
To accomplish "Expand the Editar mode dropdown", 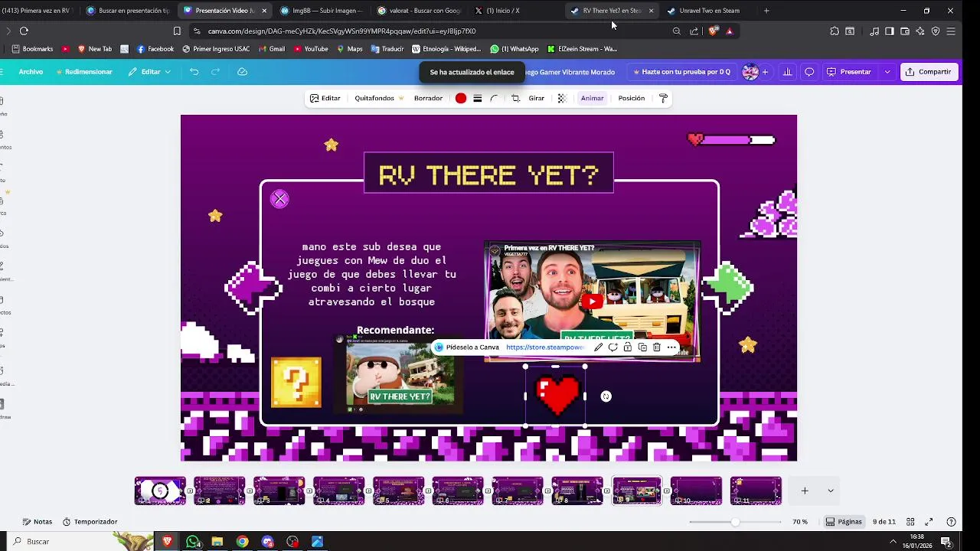I will pos(149,72).
